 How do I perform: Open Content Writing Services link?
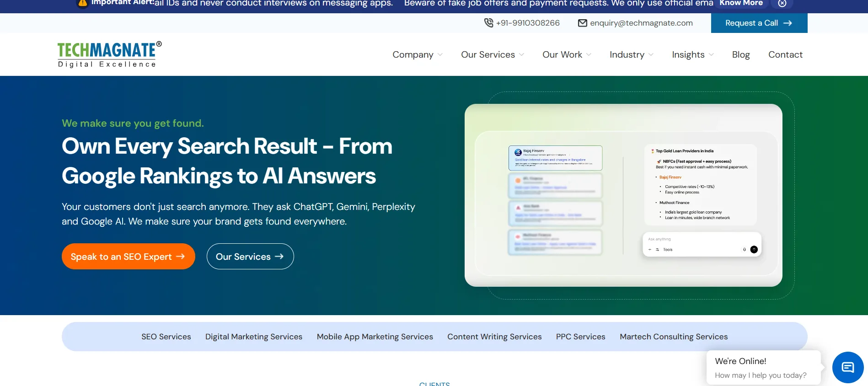[x=494, y=337]
